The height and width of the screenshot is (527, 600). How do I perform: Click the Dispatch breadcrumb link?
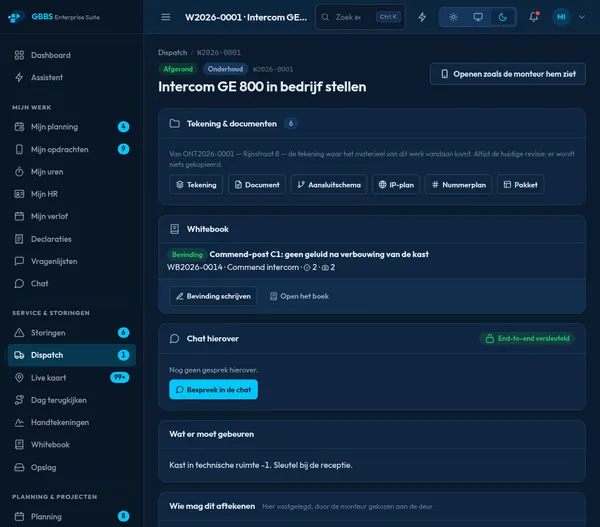point(173,52)
